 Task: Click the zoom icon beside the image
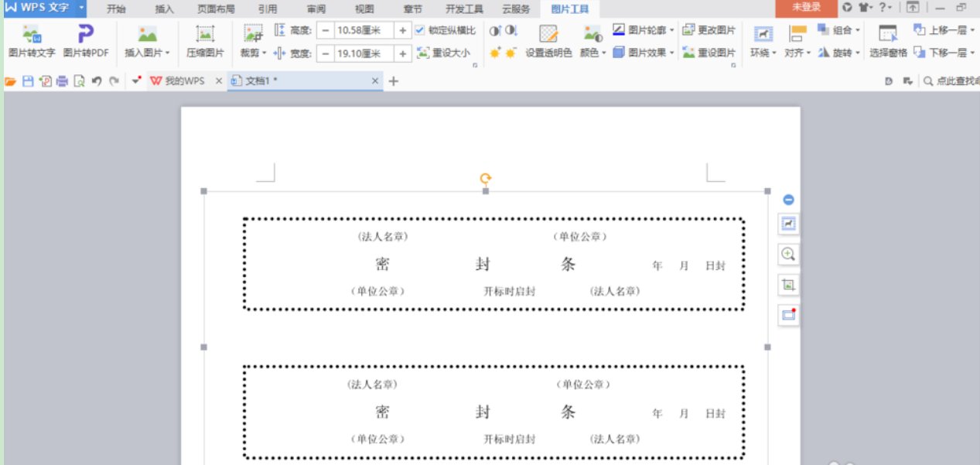(788, 254)
